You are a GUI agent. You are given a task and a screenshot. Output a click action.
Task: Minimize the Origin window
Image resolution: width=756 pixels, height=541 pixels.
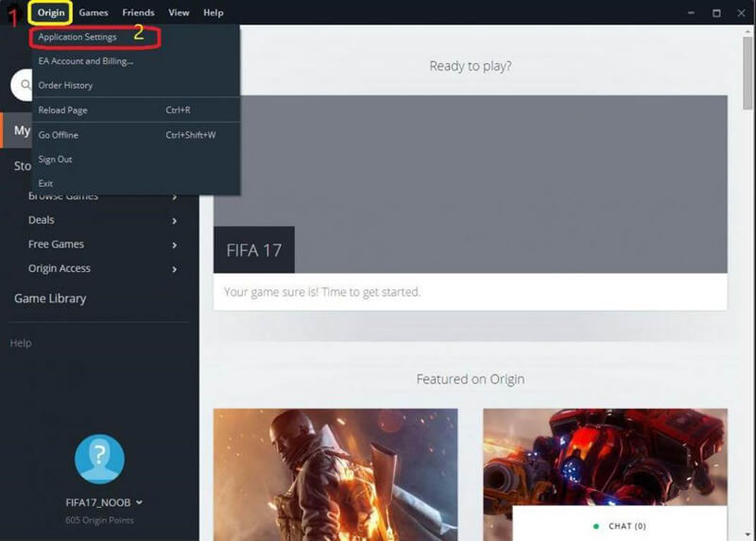pos(692,13)
